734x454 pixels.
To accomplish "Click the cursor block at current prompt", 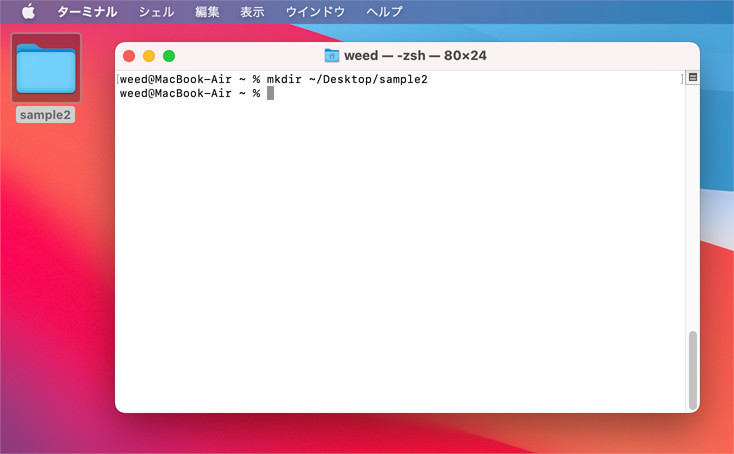I will tap(270, 93).
